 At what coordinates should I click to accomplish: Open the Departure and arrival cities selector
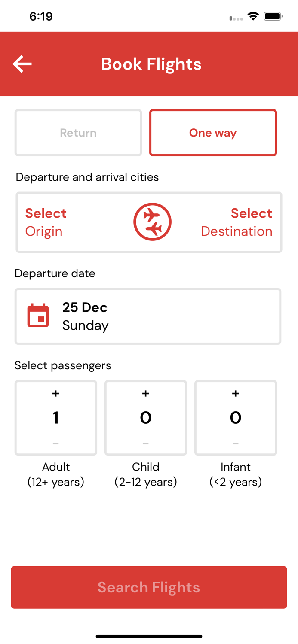pos(149,222)
